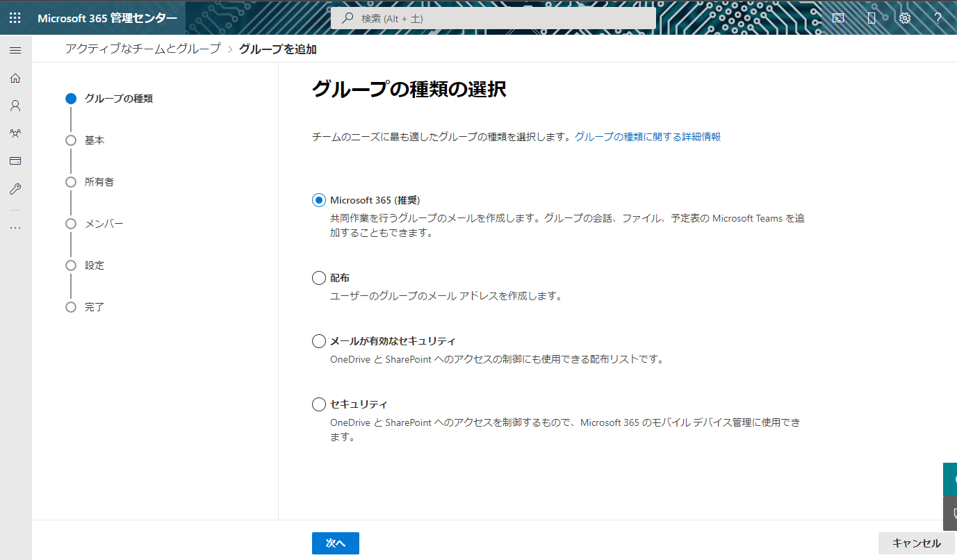
Task: Click the 次へ button
Action: click(336, 543)
